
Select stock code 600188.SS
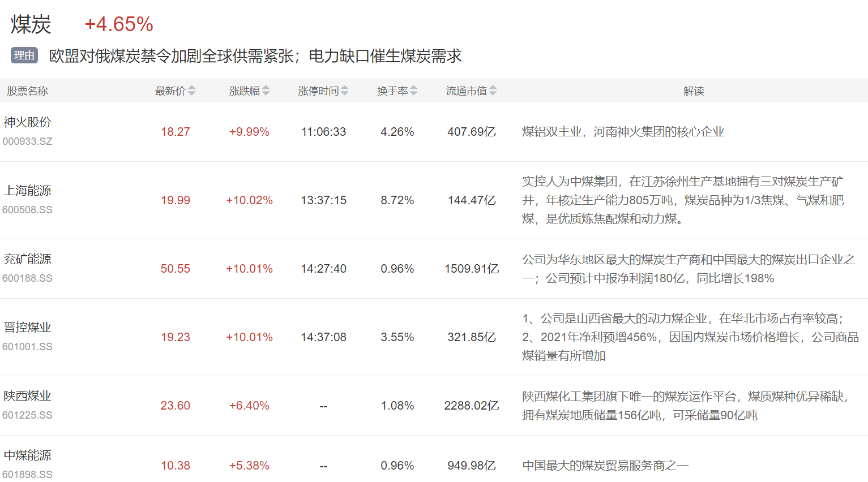click(x=27, y=278)
